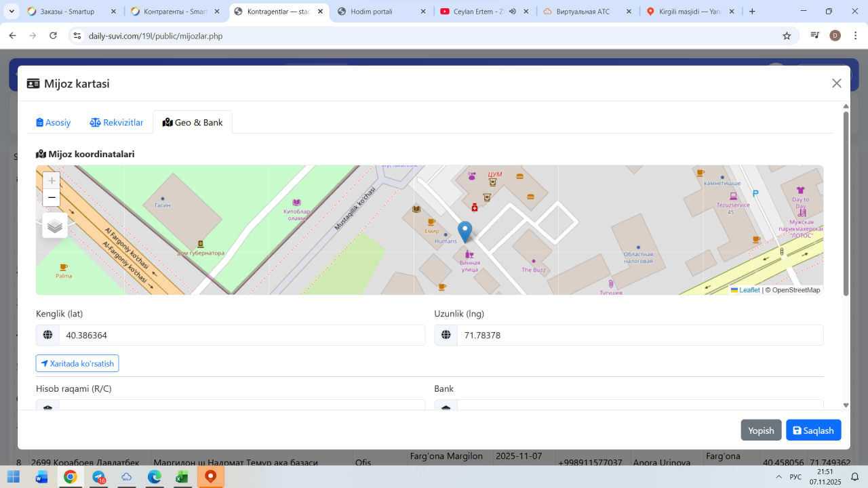868x488 pixels.
Task: Focus the Uzunlik (lng) input field
Action: coord(640,335)
